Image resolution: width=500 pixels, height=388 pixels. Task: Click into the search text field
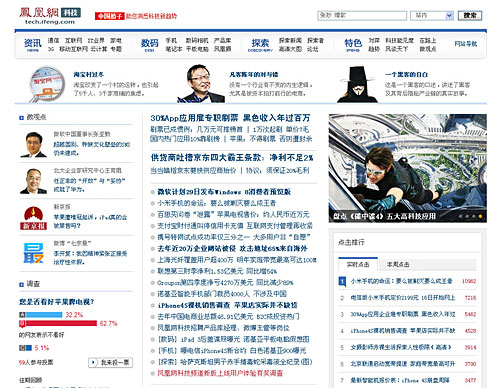pyautogui.click(x=362, y=15)
